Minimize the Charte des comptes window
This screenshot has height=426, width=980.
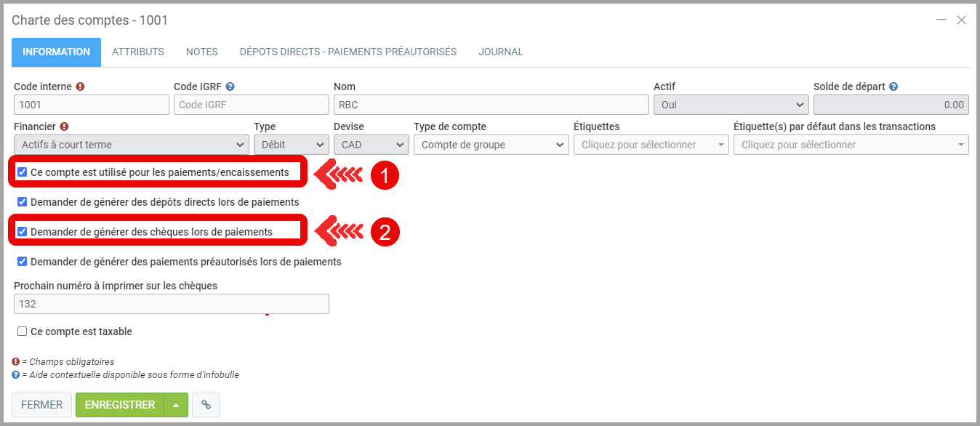click(x=941, y=20)
